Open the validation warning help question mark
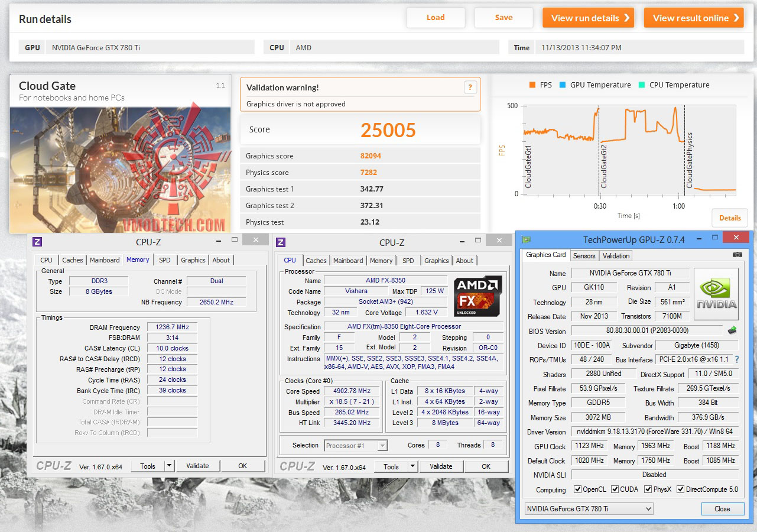 click(x=470, y=87)
